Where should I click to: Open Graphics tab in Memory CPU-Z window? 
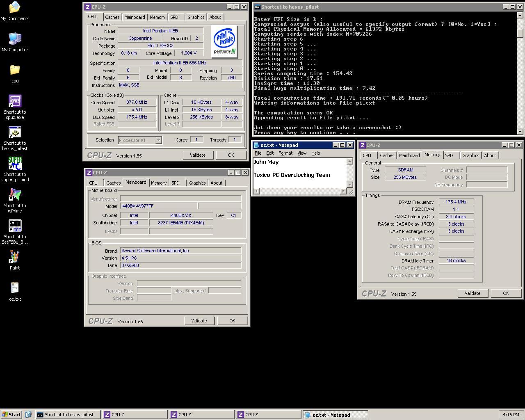coord(470,155)
